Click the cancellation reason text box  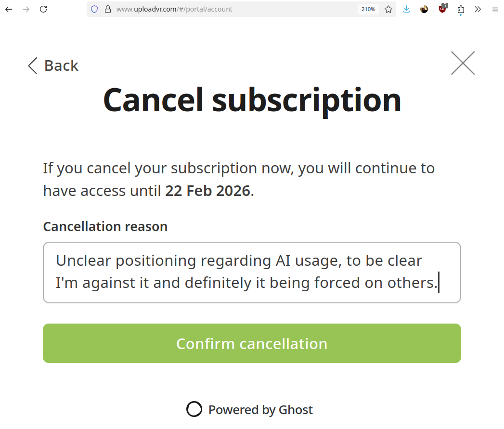(252, 273)
